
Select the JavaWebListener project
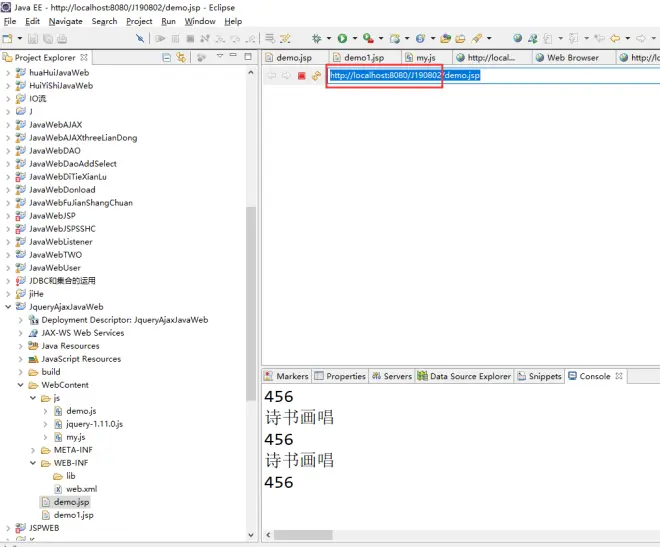61,242
